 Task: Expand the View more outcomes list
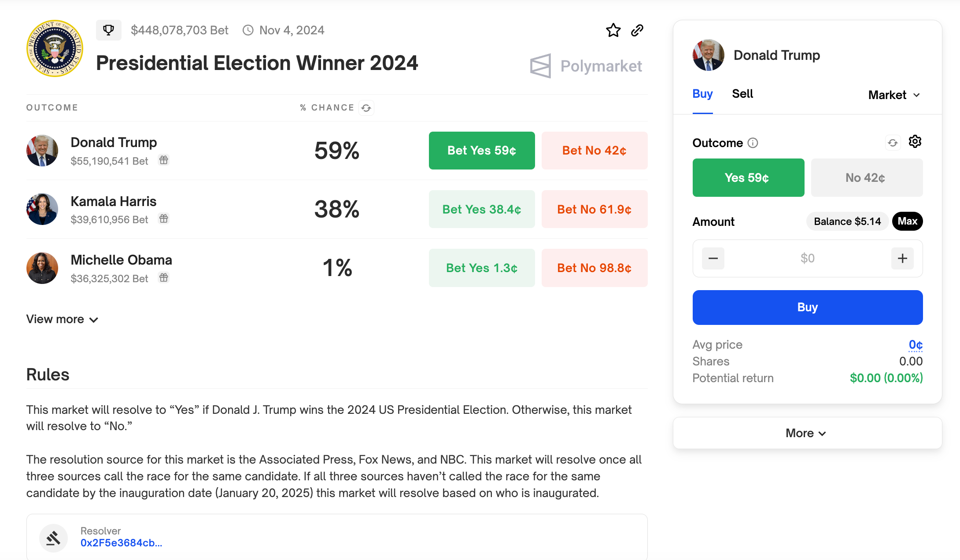62,319
